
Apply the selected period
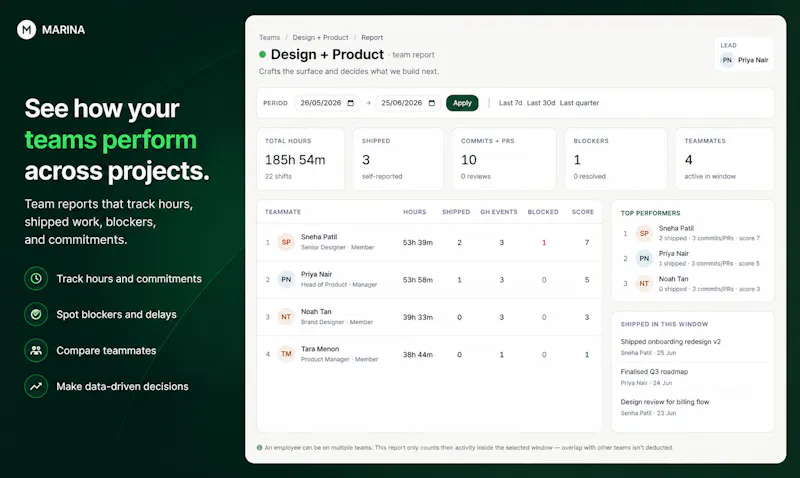[x=462, y=103]
